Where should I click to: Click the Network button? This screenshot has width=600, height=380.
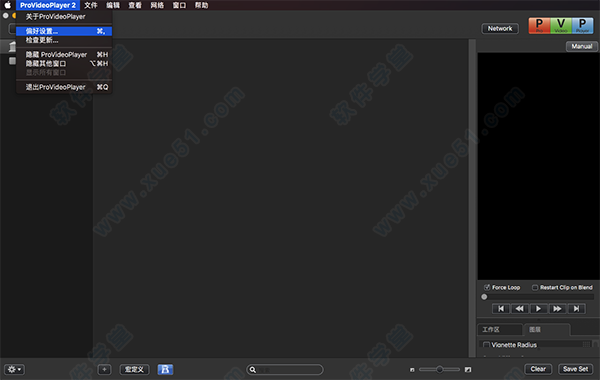(x=500, y=28)
